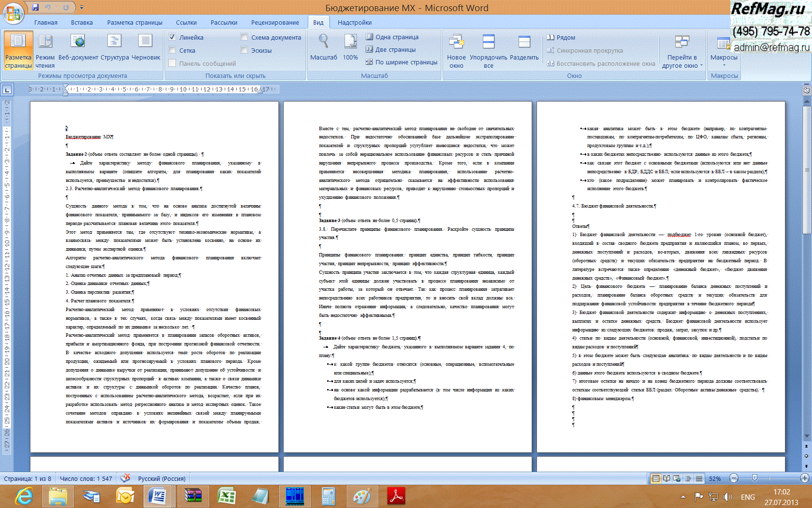Open Веб-документ view mode
Screen dimensions: 812x508
pos(78,48)
